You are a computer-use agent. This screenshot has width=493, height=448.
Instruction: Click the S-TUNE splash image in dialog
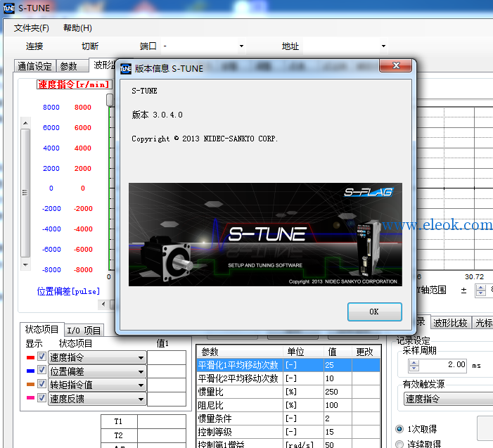coord(265,234)
